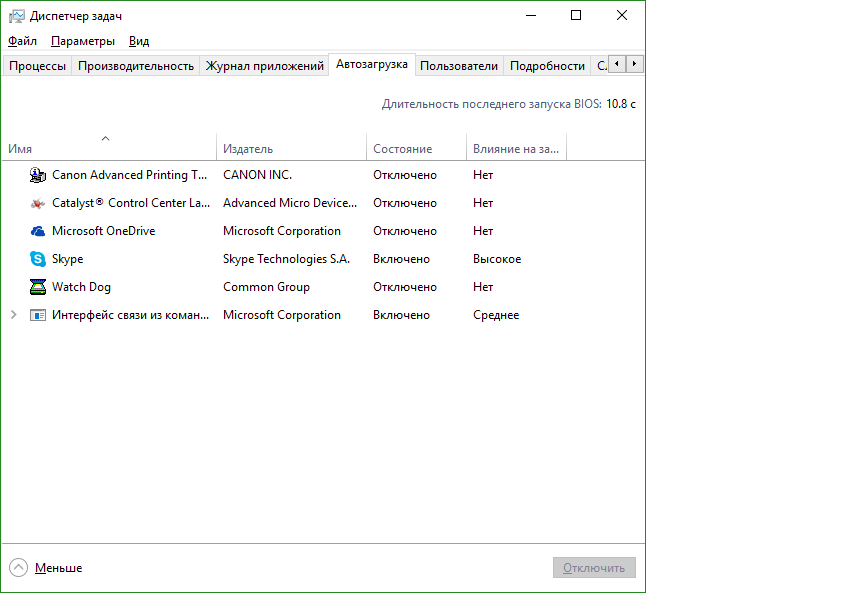Click Advanced Micro Device... publisher cell
The height and width of the screenshot is (593, 864).
click(290, 203)
